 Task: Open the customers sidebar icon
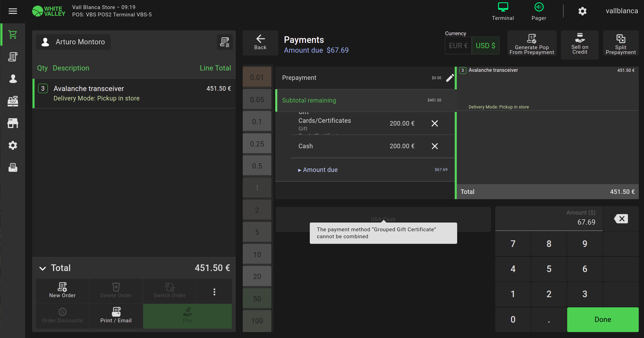tap(13, 79)
